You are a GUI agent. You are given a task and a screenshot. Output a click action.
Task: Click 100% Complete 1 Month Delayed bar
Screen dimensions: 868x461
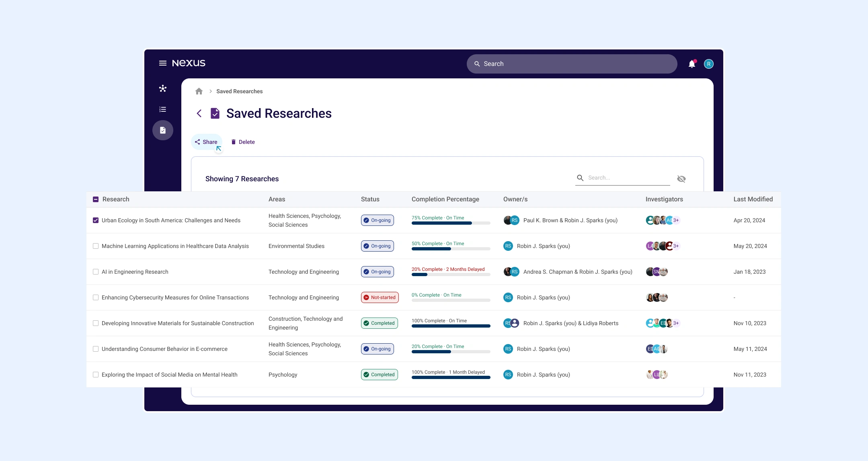(x=451, y=377)
